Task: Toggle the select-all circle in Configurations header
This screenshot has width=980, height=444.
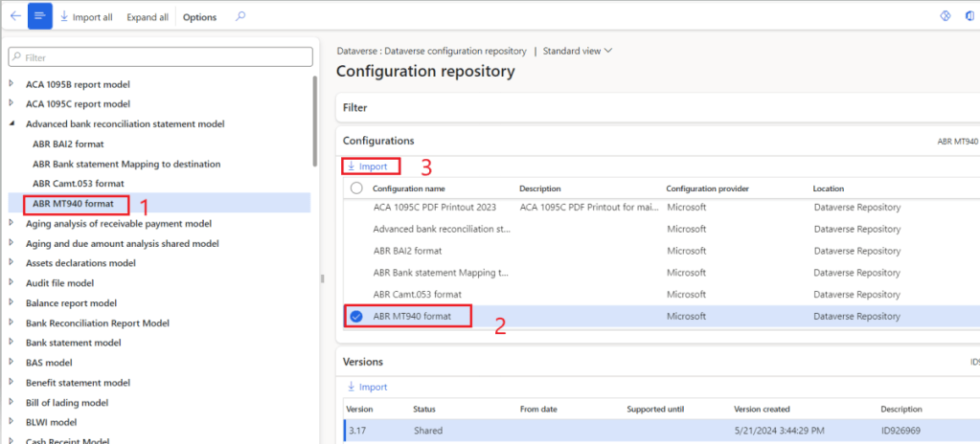Action: click(356, 189)
